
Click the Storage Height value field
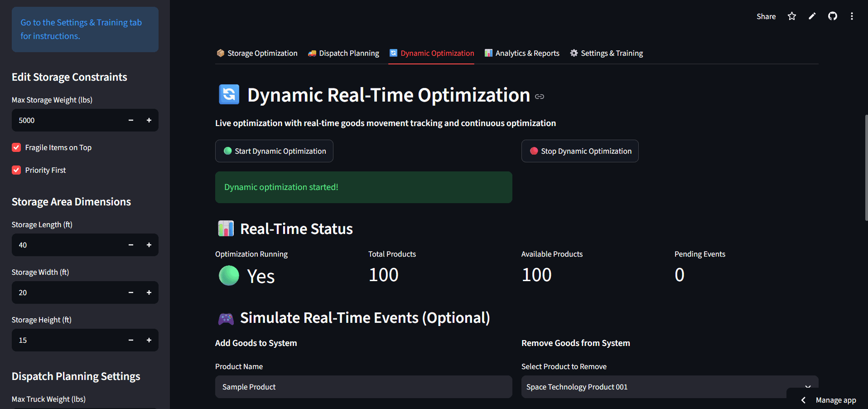point(67,340)
